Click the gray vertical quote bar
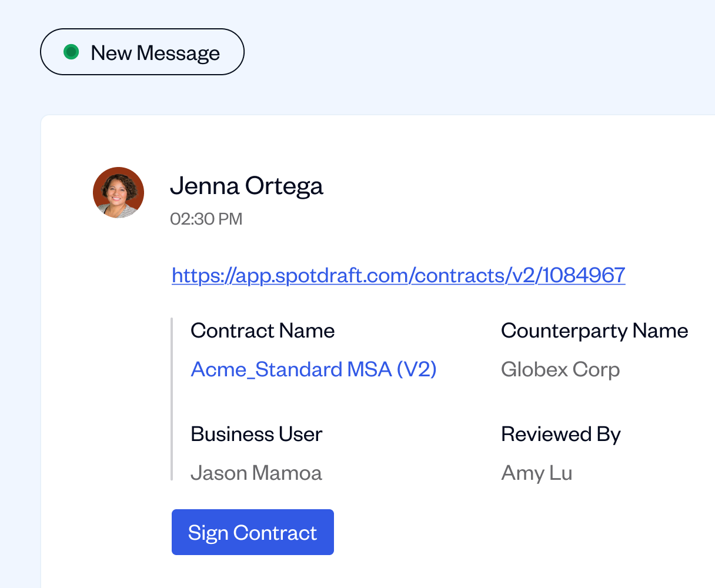The height and width of the screenshot is (588, 715). tap(172, 400)
